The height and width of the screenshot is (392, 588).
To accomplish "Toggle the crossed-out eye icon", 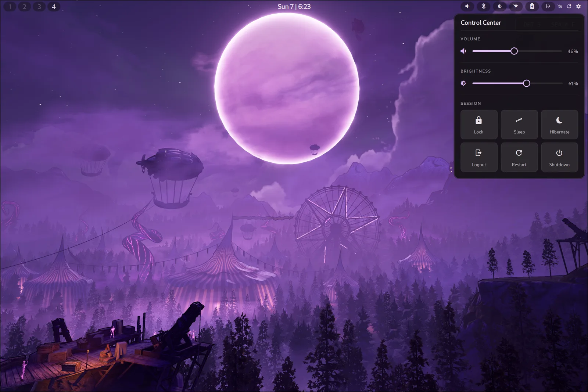I will tap(560, 6).
